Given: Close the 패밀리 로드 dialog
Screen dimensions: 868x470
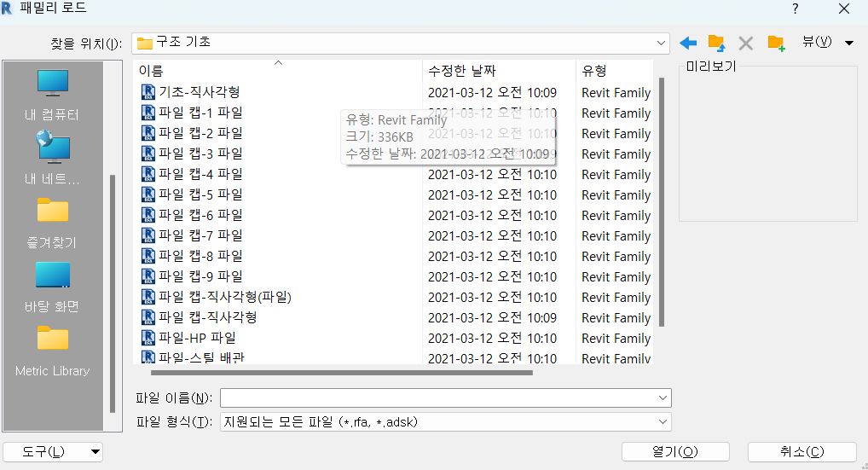Looking at the screenshot, I should tap(843, 9).
